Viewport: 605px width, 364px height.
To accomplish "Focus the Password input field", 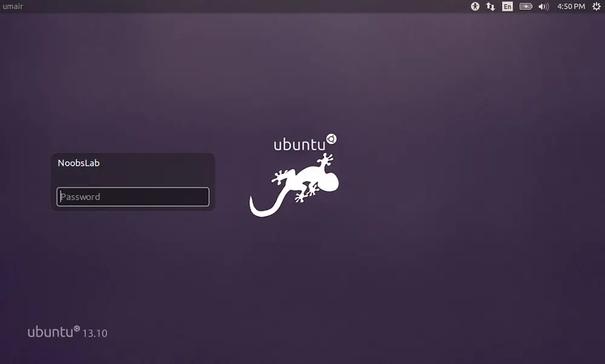I will point(133,197).
